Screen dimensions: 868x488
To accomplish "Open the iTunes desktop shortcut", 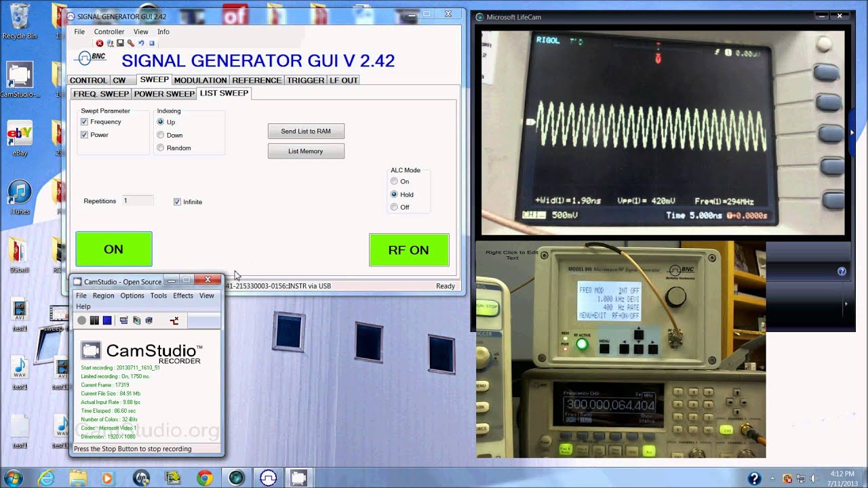I will [x=20, y=197].
